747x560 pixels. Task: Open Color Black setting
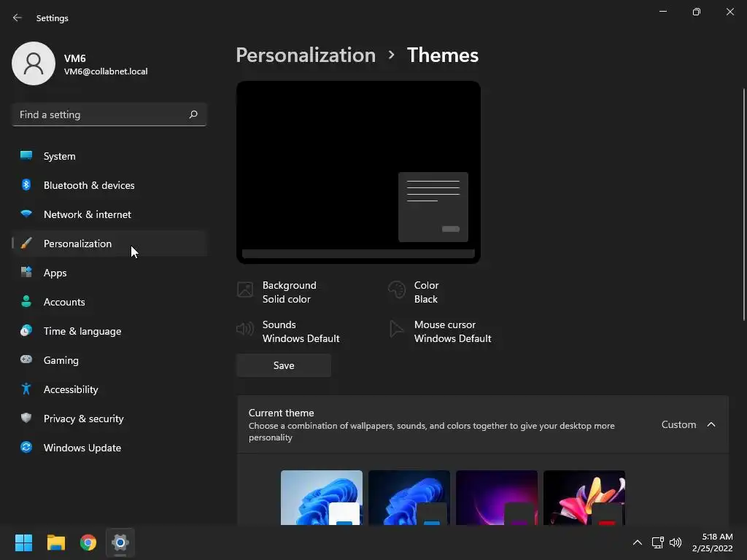pos(414,292)
